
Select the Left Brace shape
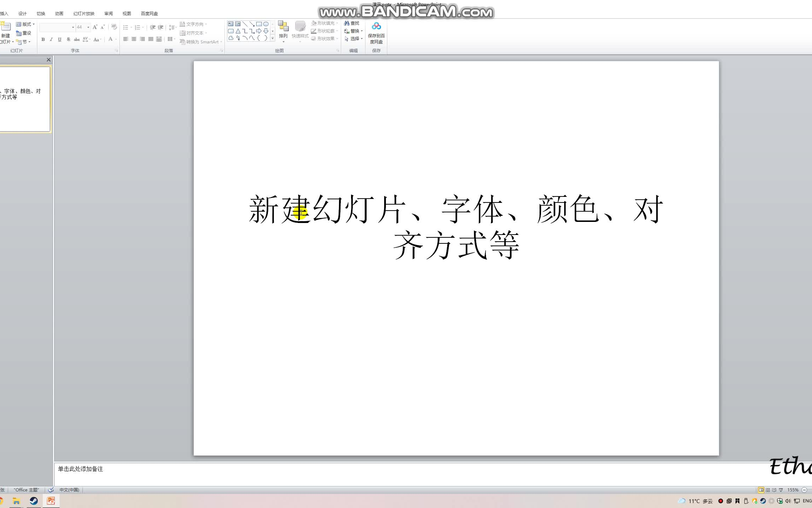259,38
